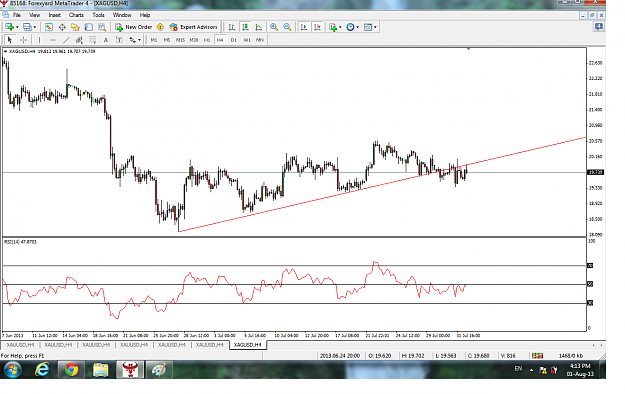Toggle the Expert Advisors button
625x394 pixels.
193,27
